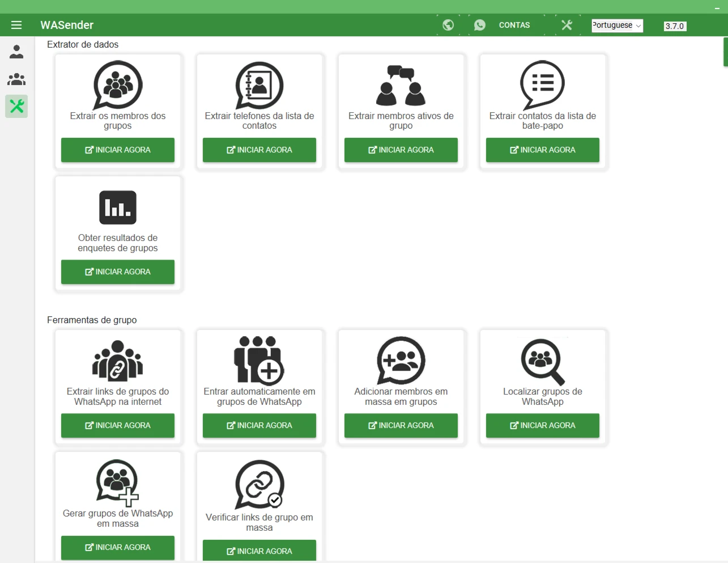Click the Verificar links de grupo icon
Screen dimensions: 728x563
coord(259,485)
